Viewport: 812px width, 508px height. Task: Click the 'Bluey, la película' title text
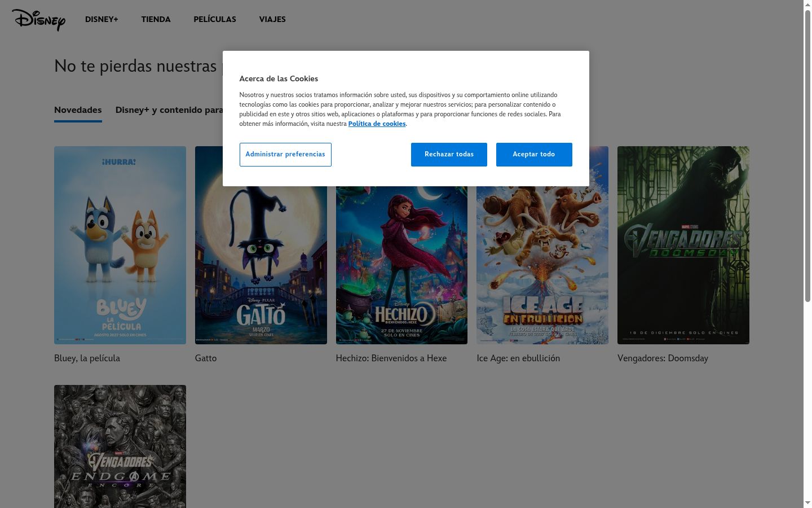(x=87, y=358)
